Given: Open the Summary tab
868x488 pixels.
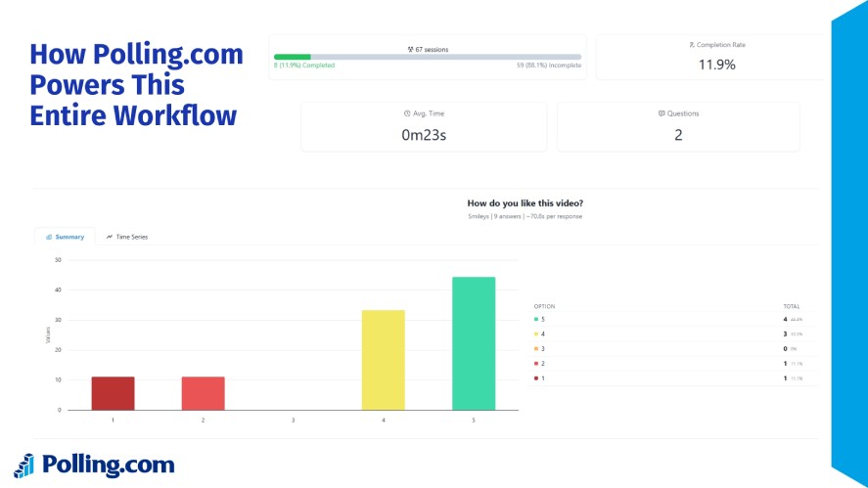Looking at the screenshot, I should coord(65,237).
